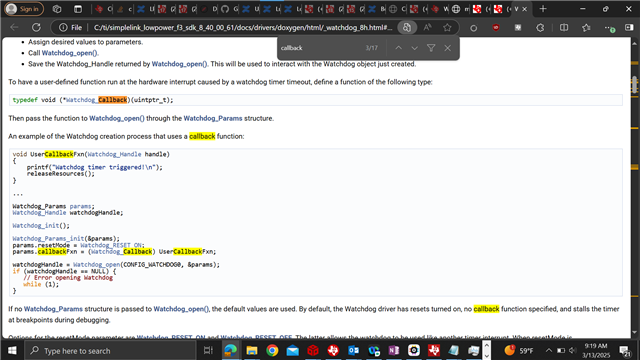Viewport: 640px width, 360px height.
Task: Open Outlook from taskbar
Action: 353,350
